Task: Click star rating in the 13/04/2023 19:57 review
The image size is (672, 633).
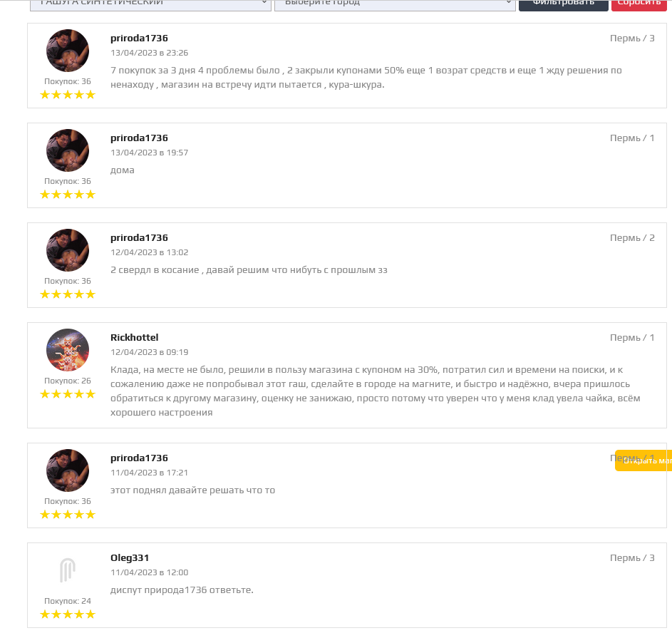Action: [68, 195]
